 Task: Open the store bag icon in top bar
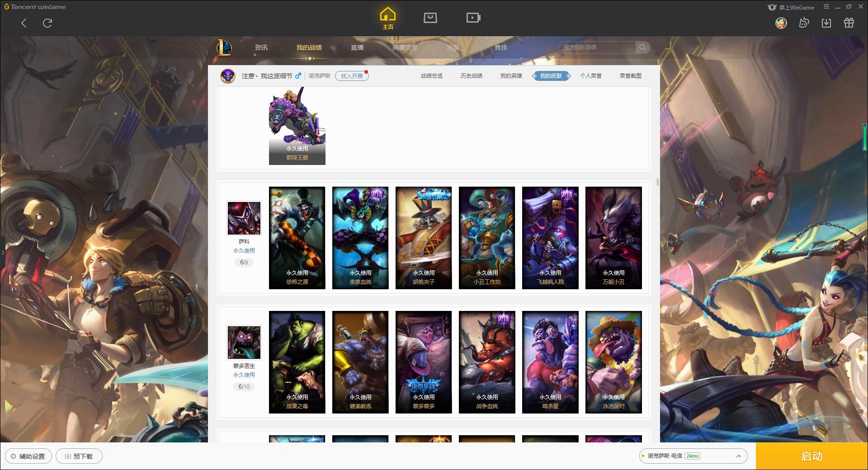[x=430, y=18]
